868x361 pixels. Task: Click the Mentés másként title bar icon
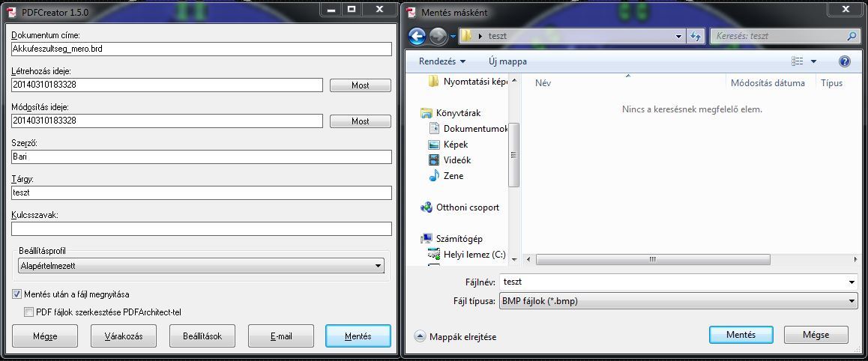412,12
